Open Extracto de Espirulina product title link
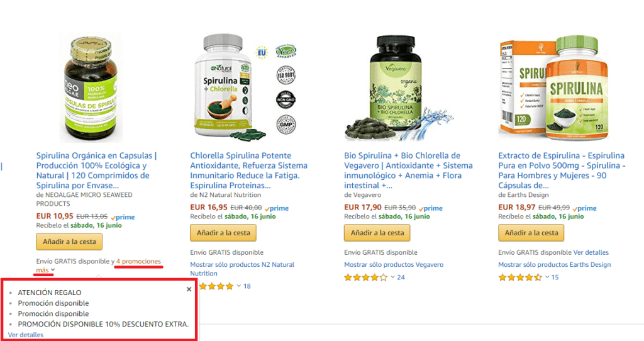Screen dimensions: 644x341 pos(562,170)
